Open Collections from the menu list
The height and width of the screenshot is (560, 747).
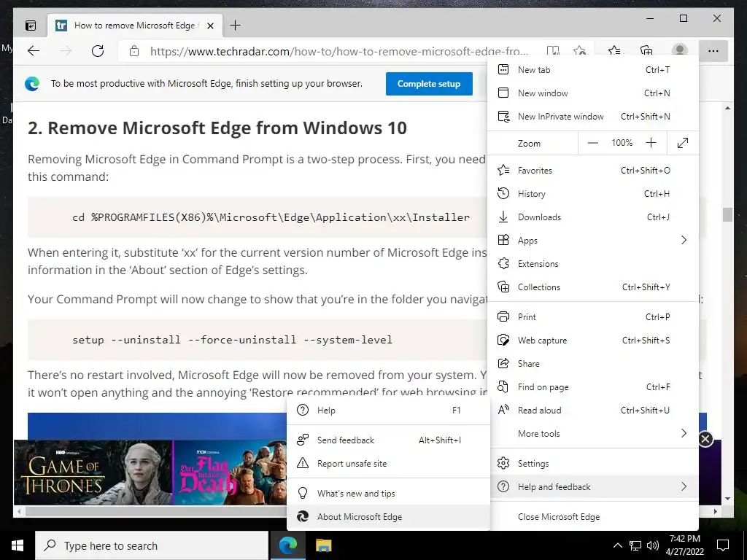tap(593, 287)
